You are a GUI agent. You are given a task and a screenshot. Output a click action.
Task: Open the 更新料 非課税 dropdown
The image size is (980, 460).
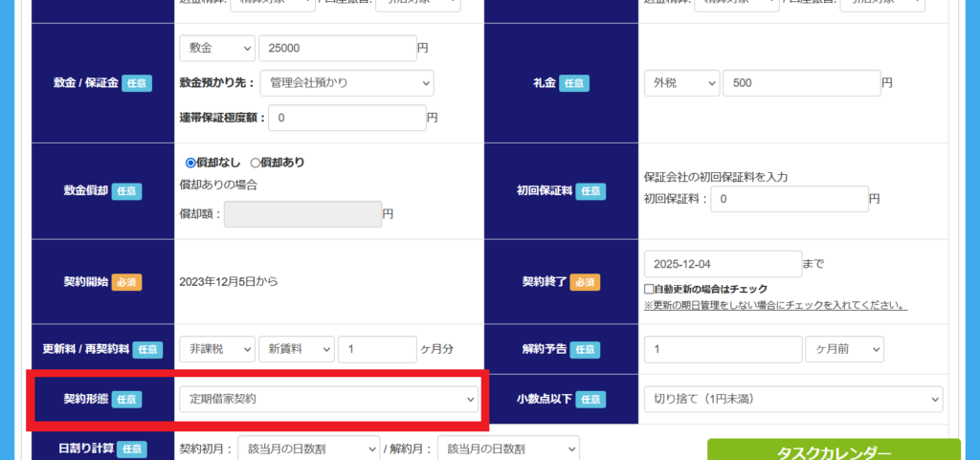click(216, 349)
